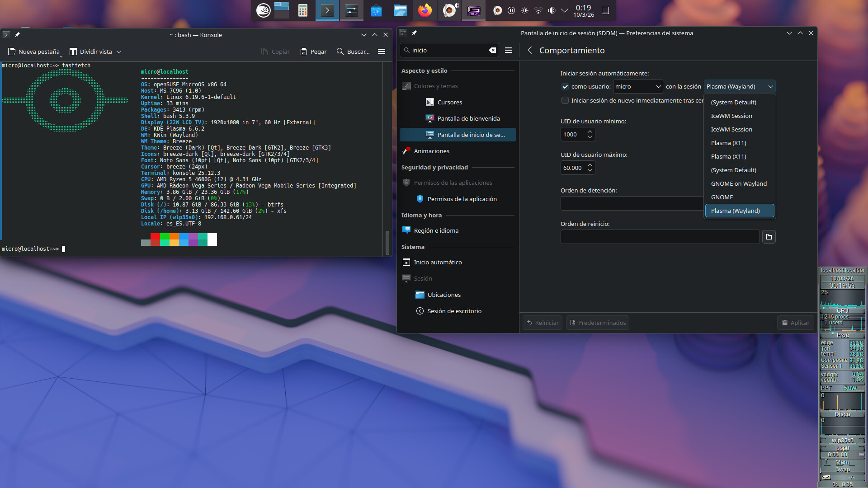Open the Nueva pestaña tab icon
Viewport: 868px width, 488px height.
12,52
